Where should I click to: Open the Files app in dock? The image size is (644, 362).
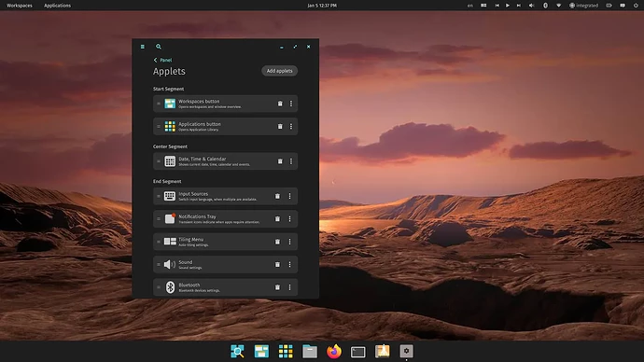(310, 352)
